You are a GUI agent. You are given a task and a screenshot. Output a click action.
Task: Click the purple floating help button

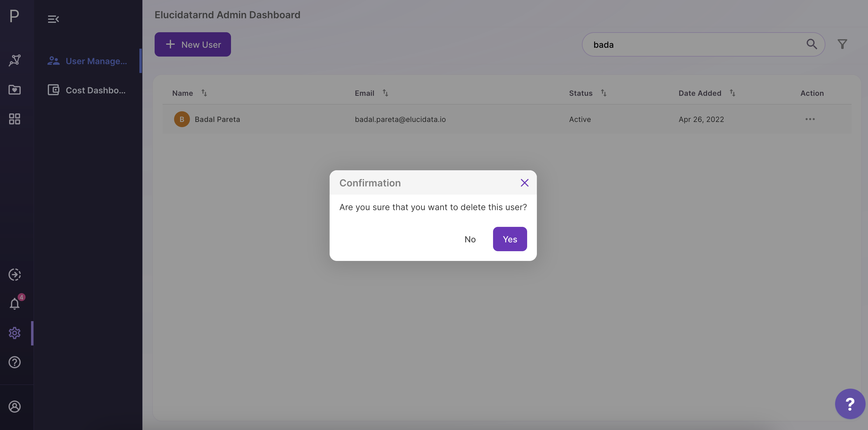coord(850,404)
